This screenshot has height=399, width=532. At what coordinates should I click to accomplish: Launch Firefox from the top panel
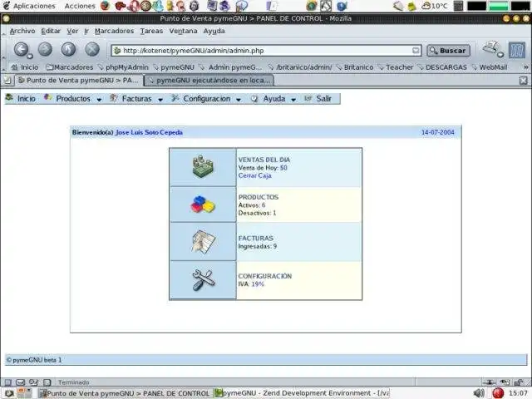tap(106, 6)
